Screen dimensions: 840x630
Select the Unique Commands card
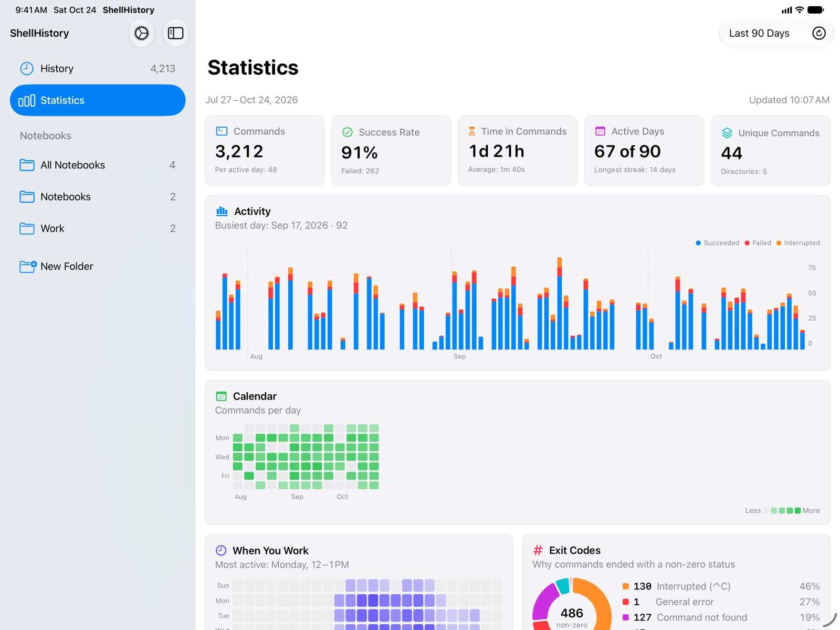point(771,151)
